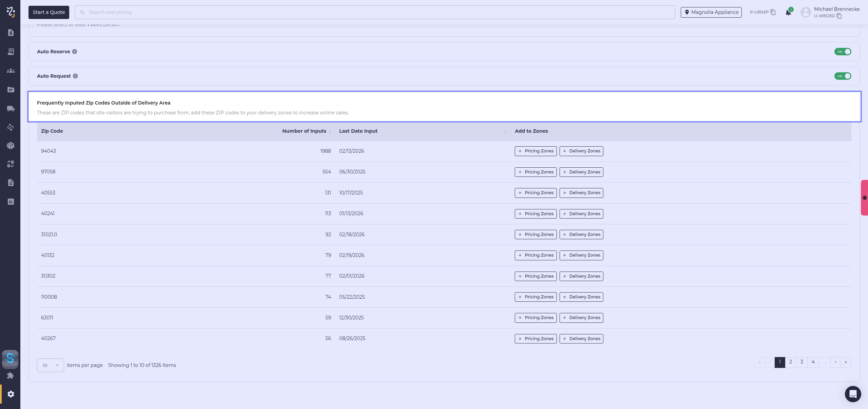Click the notification bell icon
The width and height of the screenshot is (868, 409).
coord(788,13)
